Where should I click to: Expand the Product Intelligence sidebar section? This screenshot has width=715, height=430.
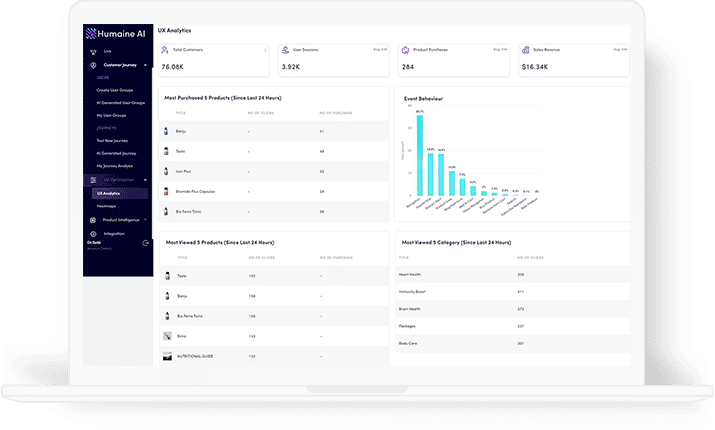[x=146, y=220]
